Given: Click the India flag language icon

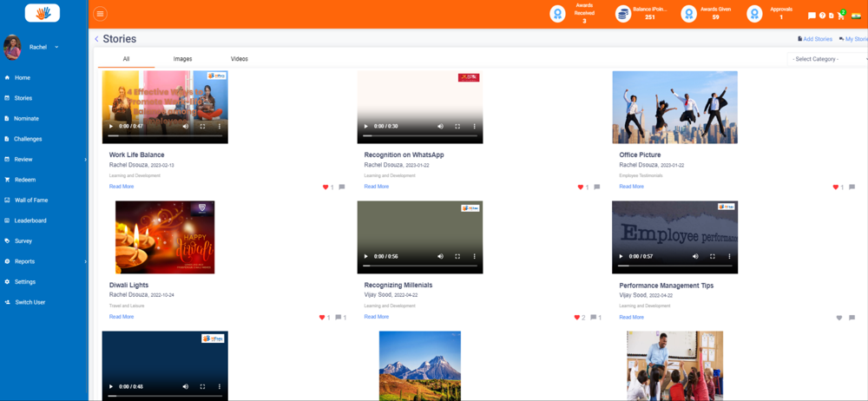Looking at the screenshot, I should pyautogui.click(x=857, y=16).
